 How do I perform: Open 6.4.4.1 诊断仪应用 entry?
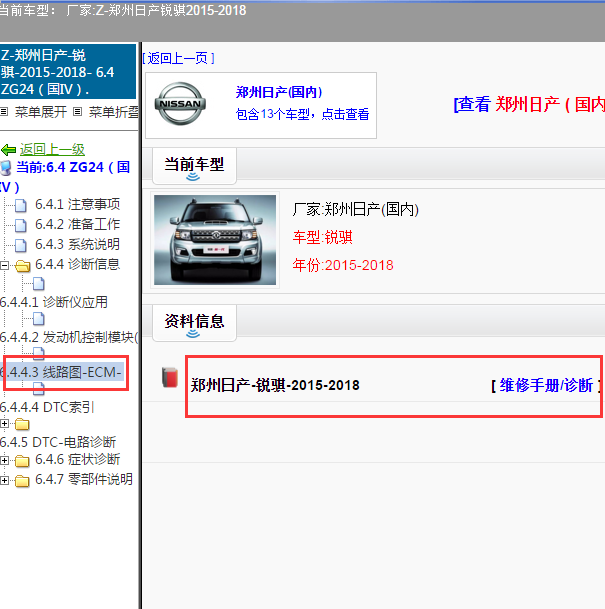click(54, 302)
